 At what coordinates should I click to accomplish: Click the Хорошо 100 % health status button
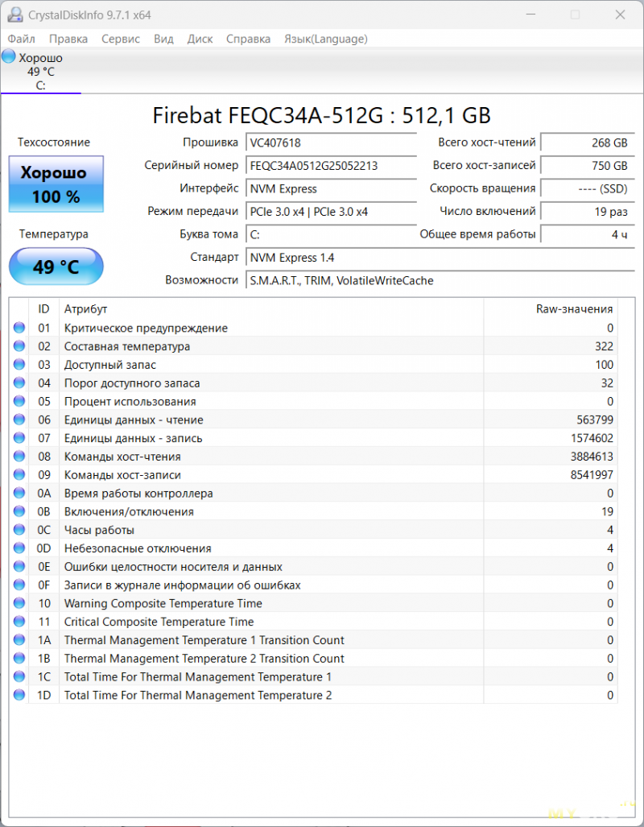click(56, 184)
